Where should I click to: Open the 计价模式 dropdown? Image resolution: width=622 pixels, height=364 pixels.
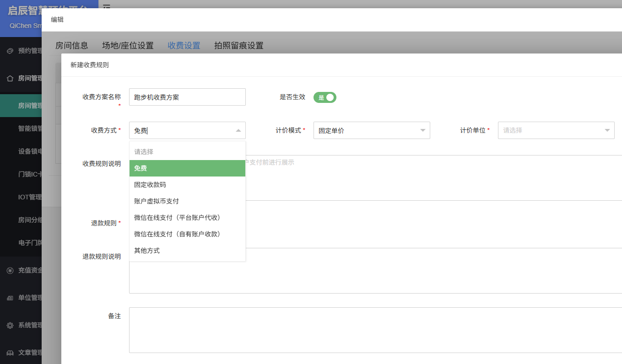371,130
